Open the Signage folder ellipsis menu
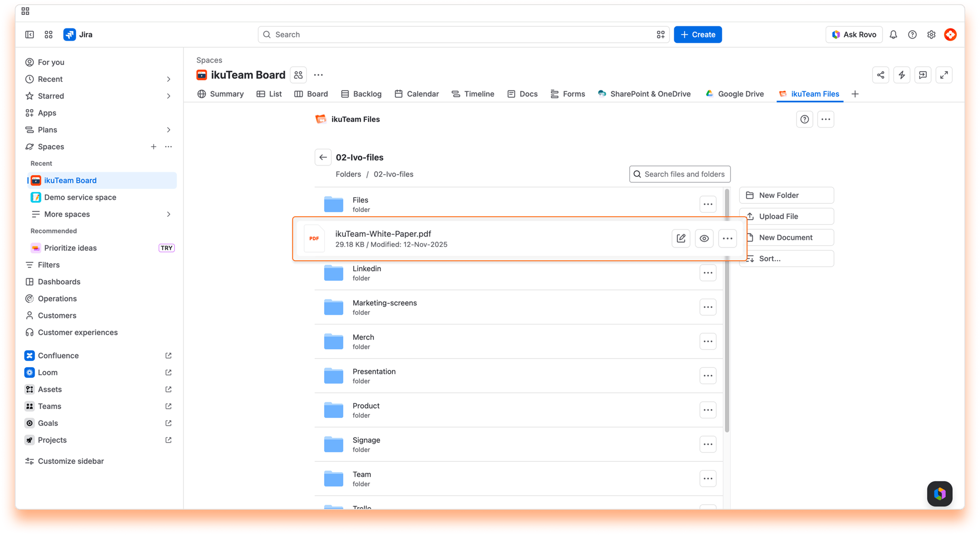The height and width of the screenshot is (535, 980). [708, 444]
